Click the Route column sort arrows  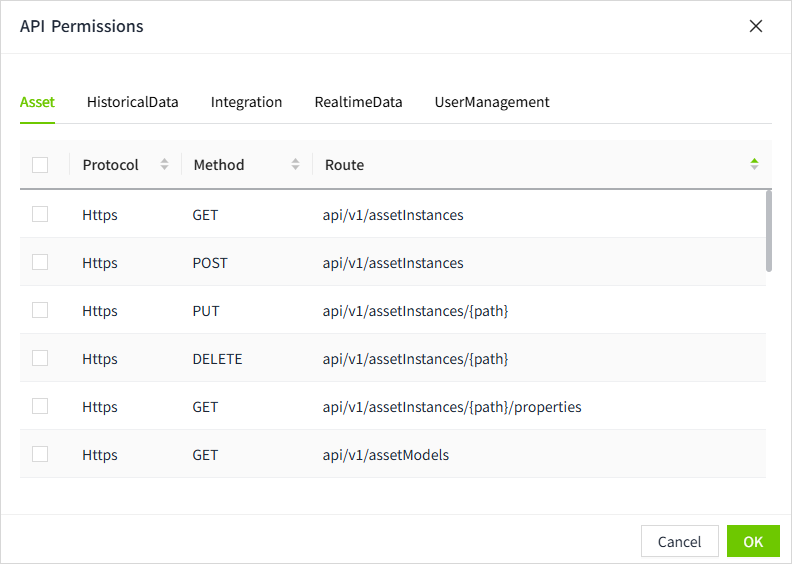(754, 164)
